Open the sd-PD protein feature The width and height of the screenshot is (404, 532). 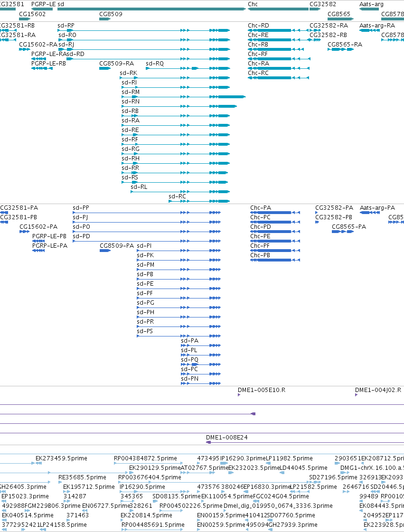point(81,236)
